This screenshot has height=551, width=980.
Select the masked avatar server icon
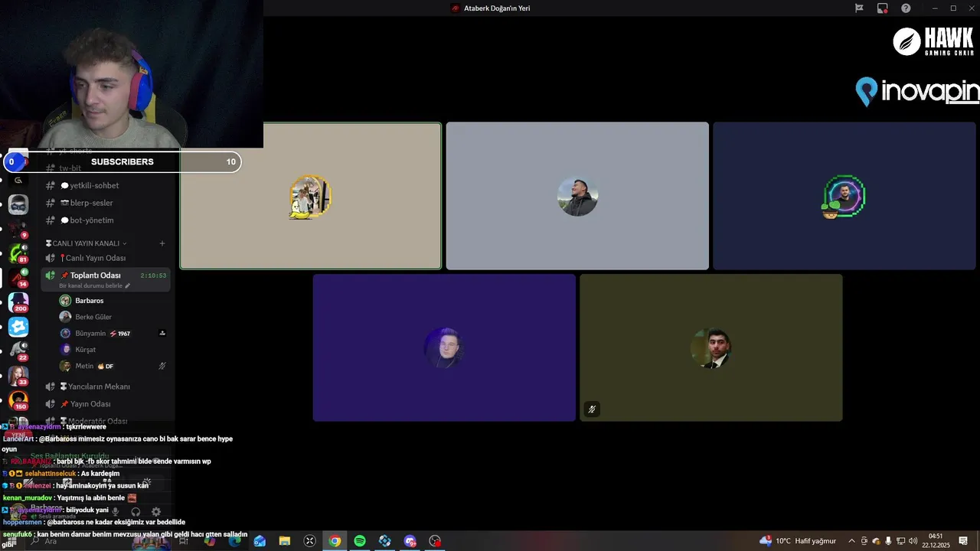click(18, 204)
